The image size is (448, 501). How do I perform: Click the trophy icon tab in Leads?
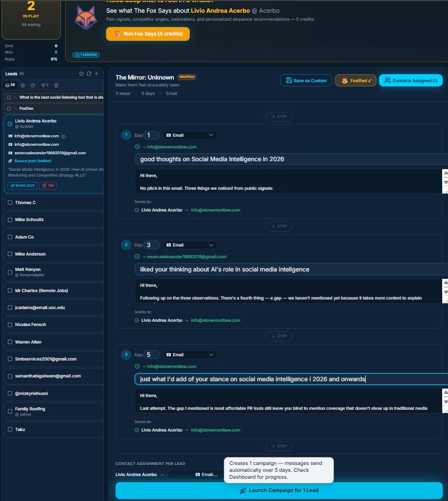(56, 85)
